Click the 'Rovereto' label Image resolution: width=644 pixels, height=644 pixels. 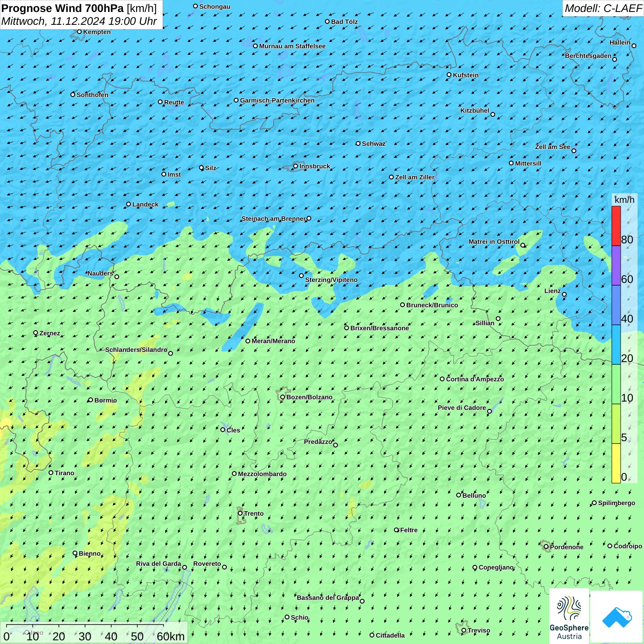click(207, 563)
